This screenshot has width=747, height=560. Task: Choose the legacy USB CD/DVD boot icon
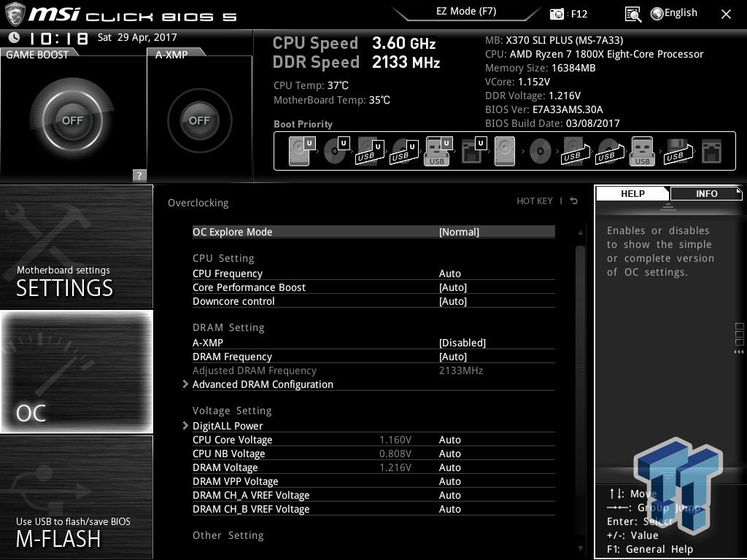pos(609,151)
